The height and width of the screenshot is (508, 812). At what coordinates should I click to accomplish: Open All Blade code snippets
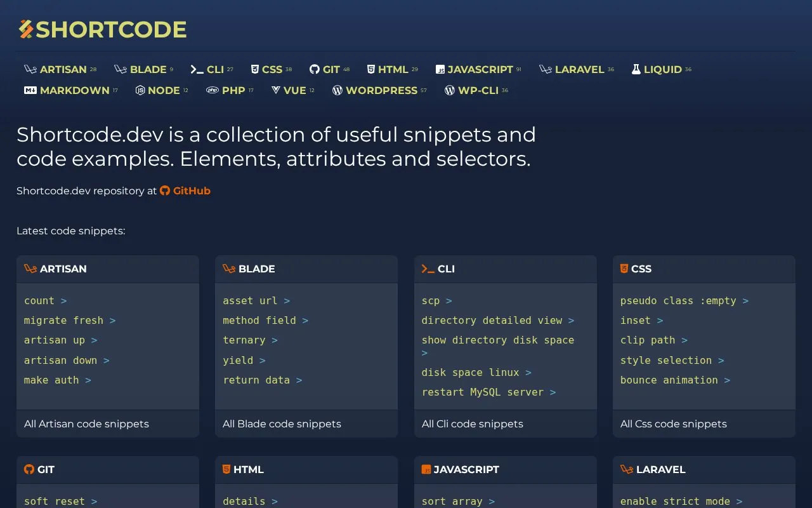pyautogui.click(x=282, y=424)
